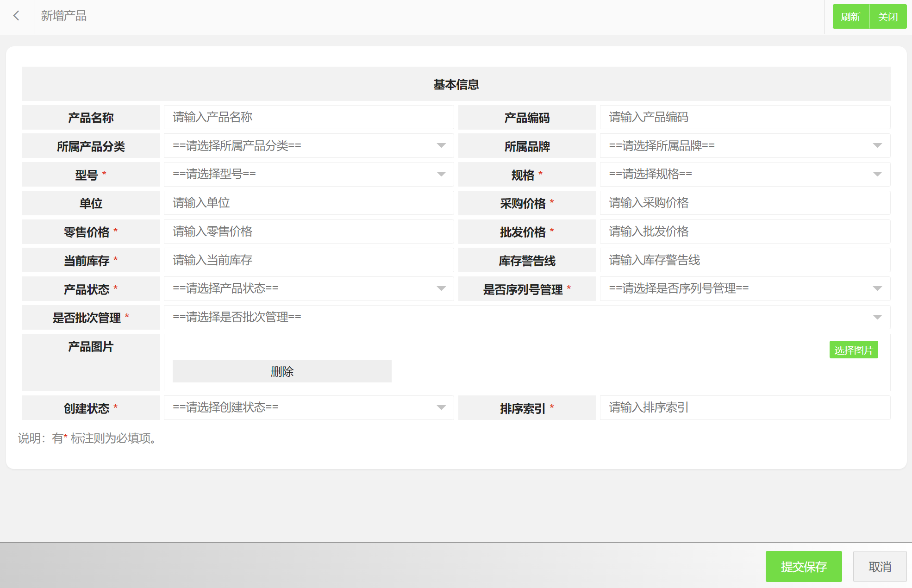Click the 选择图片 button
The width and height of the screenshot is (912, 588).
click(x=853, y=350)
